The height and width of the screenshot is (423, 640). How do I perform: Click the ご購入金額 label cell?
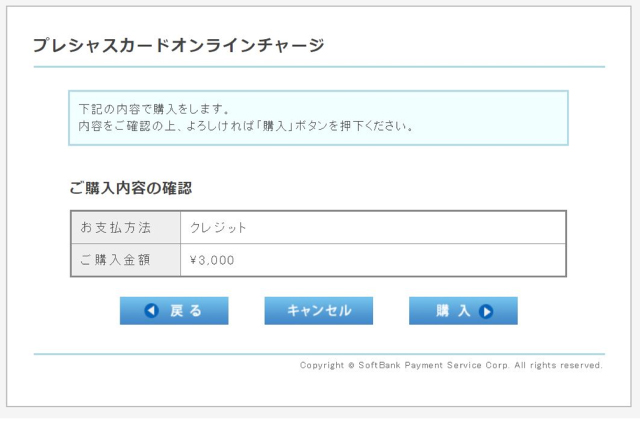click(126, 260)
